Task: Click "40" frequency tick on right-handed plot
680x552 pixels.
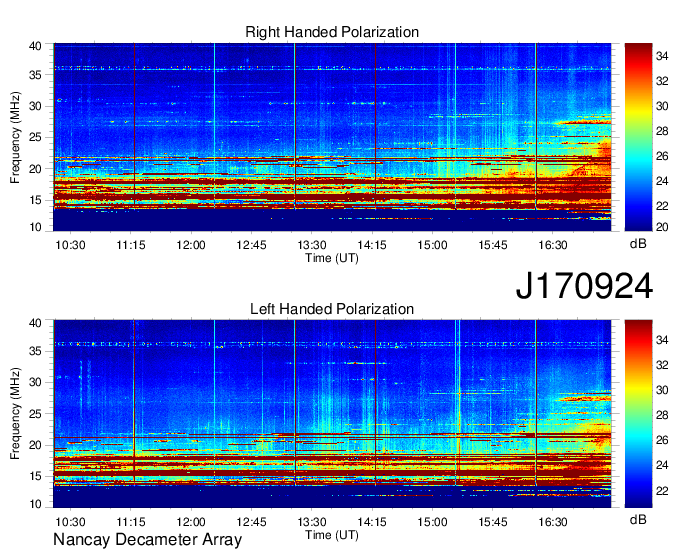Action: point(35,46)
